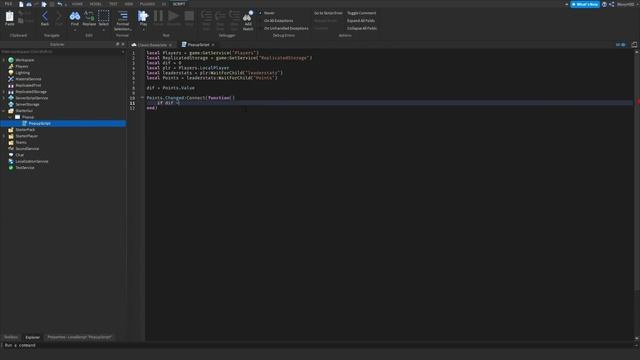Click the Step Over debugger icon
This screenshot has height=360, width=640.
pyautogui.click(x=220, y=16)
